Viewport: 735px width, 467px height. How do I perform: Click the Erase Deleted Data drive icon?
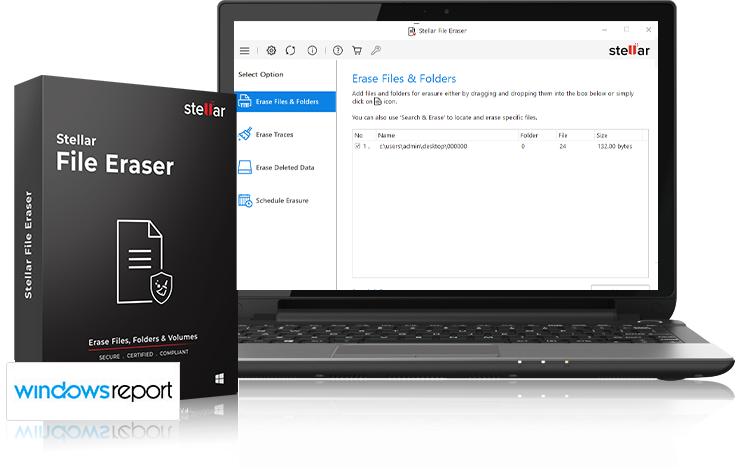245,167
